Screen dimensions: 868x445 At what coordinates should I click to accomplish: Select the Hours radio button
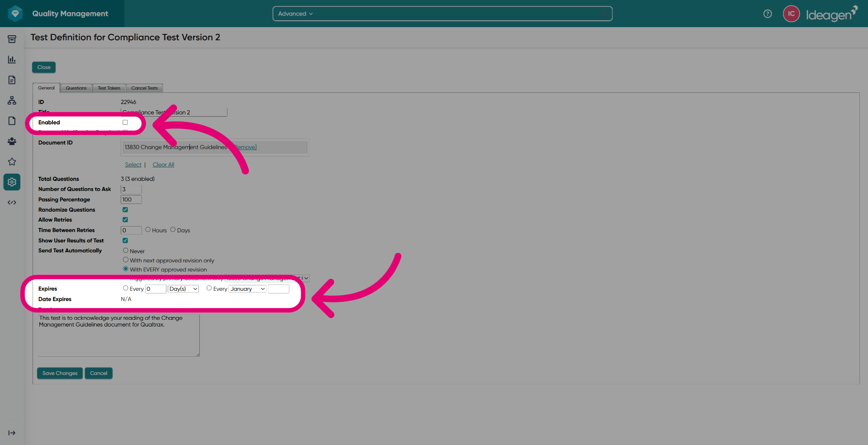tap(148, 230)
